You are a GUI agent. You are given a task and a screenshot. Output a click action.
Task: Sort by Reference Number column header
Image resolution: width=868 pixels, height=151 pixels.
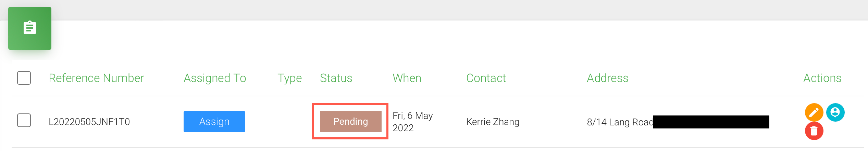click(x=96, y=78)
